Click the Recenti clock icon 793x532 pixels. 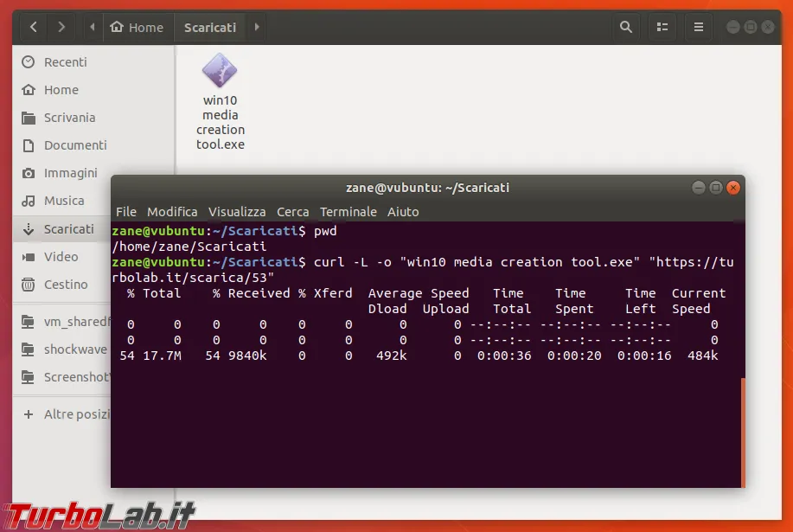click(29, 61)
